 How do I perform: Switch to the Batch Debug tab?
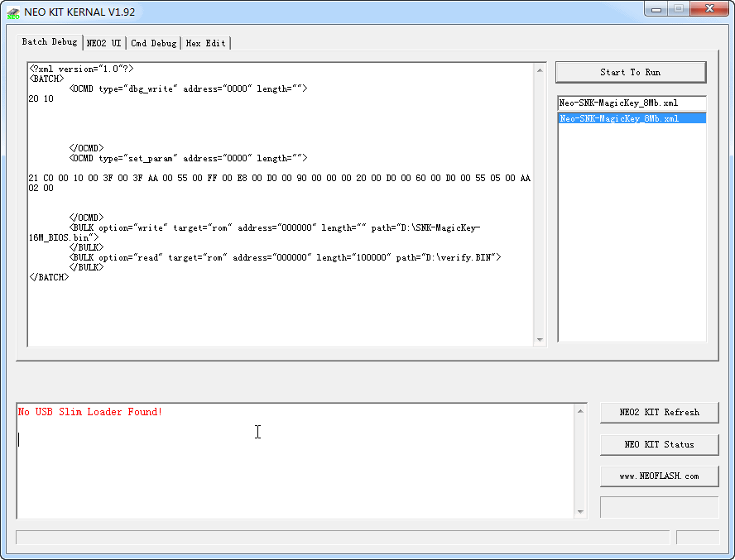point(49,42)
